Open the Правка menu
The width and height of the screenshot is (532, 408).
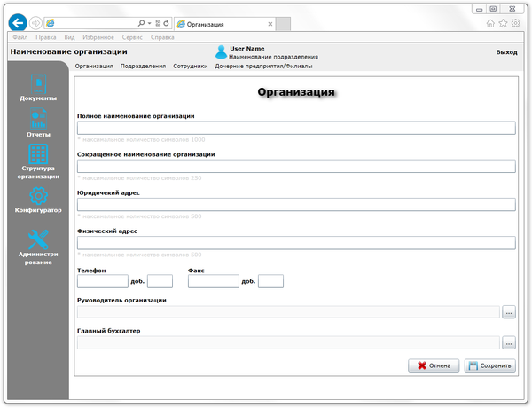(x=46, y=37)
